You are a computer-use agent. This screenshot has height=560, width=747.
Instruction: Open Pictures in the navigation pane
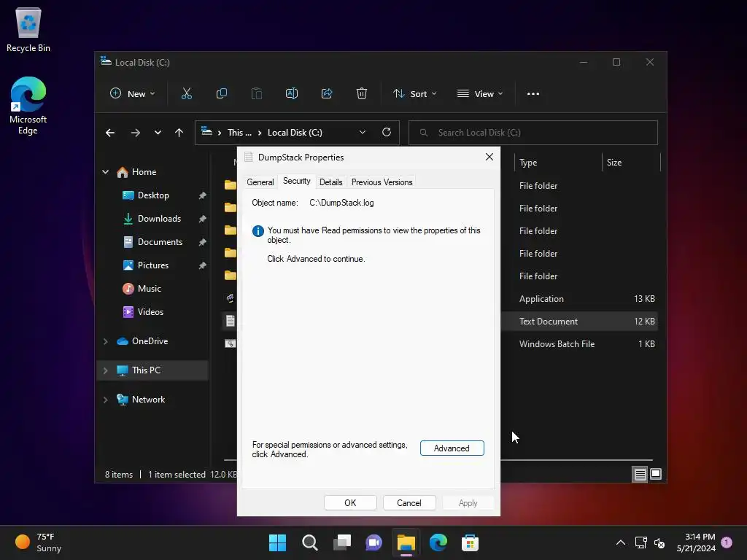tap(153, 265)
